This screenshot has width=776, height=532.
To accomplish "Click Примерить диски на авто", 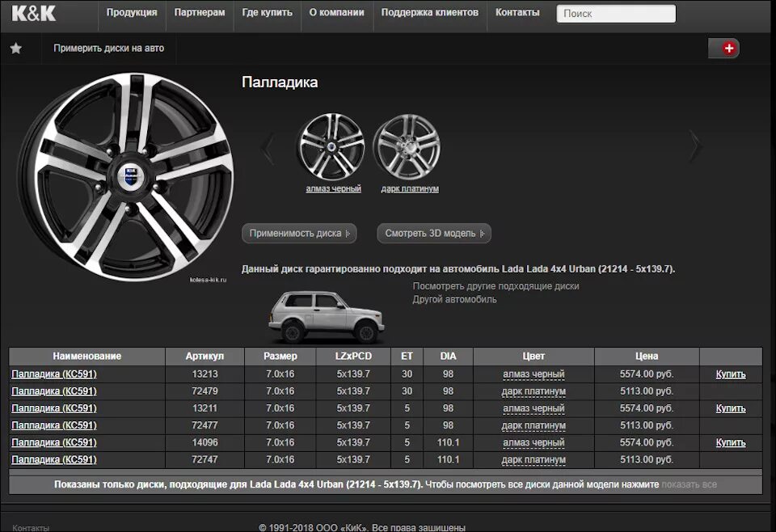I will (108, 48).
